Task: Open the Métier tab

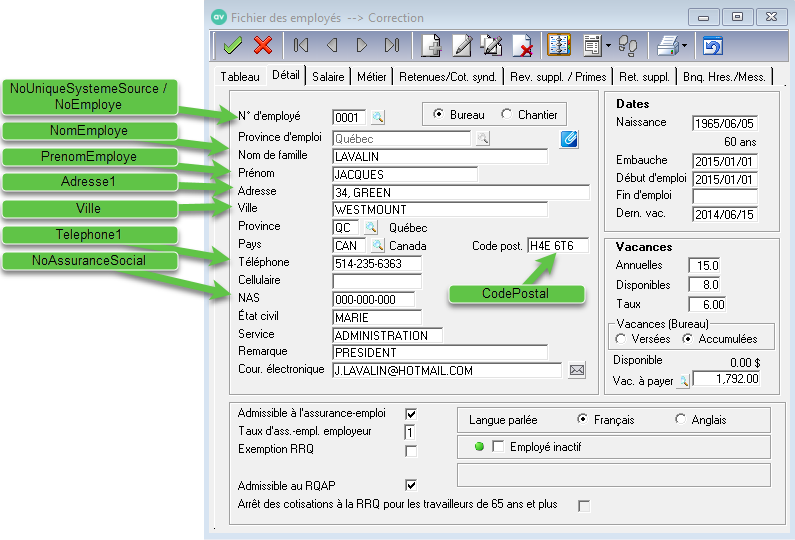Action: click(371, 76)
